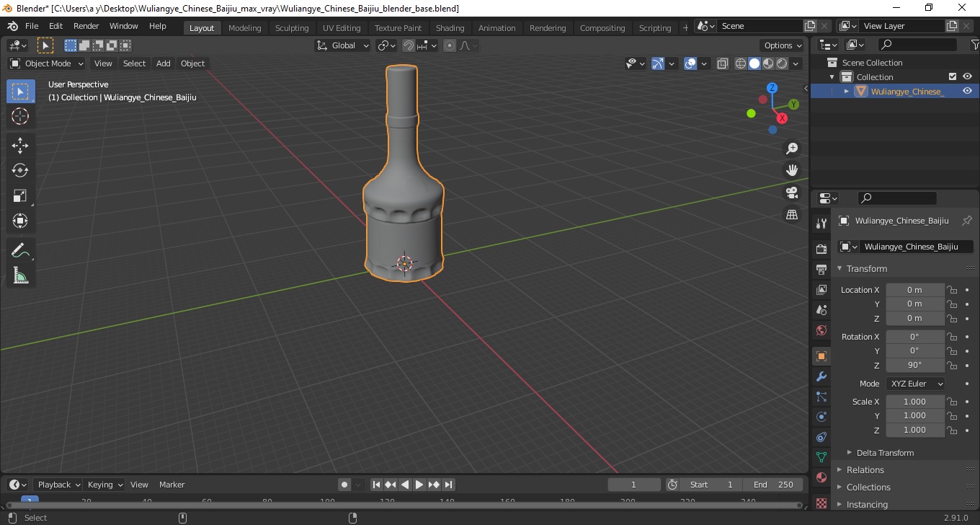Hide the Collection using its eye icon
Image resolution: width=980 pixels, height=525 pixels.
point(967,76)
